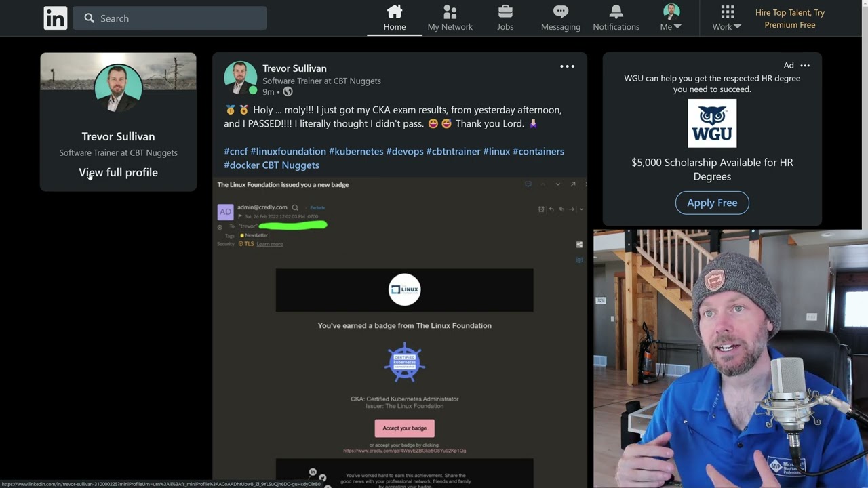Click the Apply Free button
The width and height of the screenshot is (868, 488).
[x=712, y=203]
